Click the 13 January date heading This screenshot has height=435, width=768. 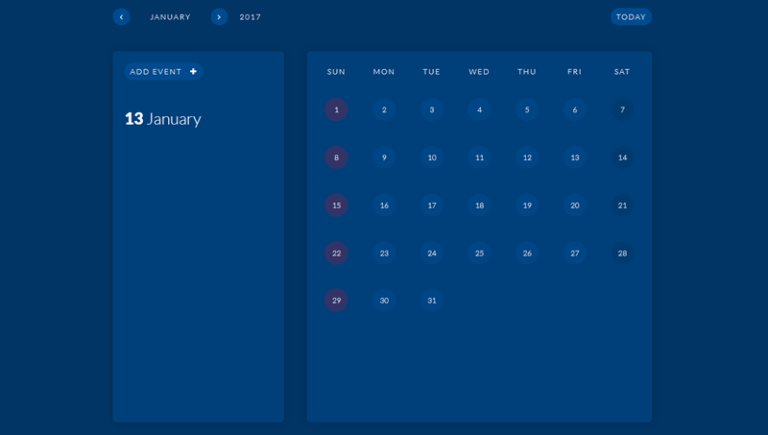tap(163, 119)
